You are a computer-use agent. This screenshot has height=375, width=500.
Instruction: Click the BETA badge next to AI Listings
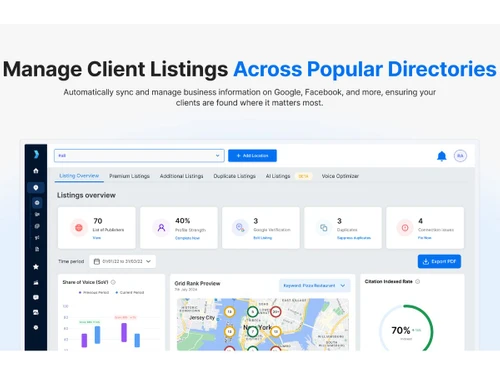(303, 176)
